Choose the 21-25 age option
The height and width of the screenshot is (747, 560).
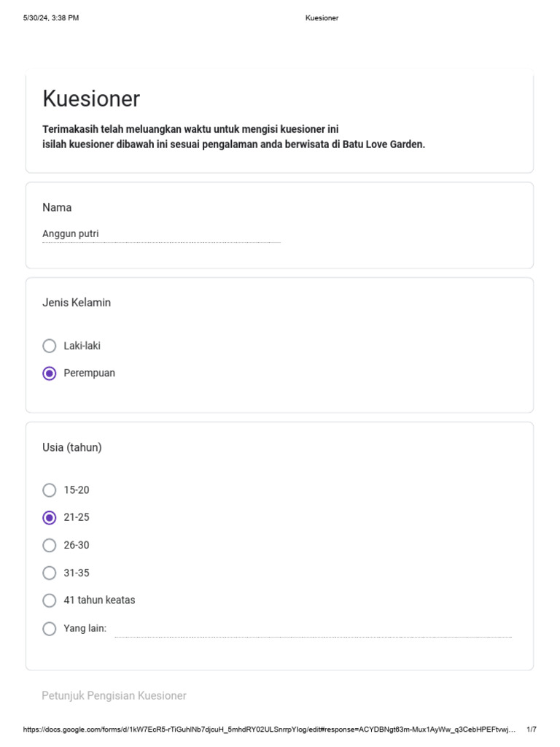50,518
